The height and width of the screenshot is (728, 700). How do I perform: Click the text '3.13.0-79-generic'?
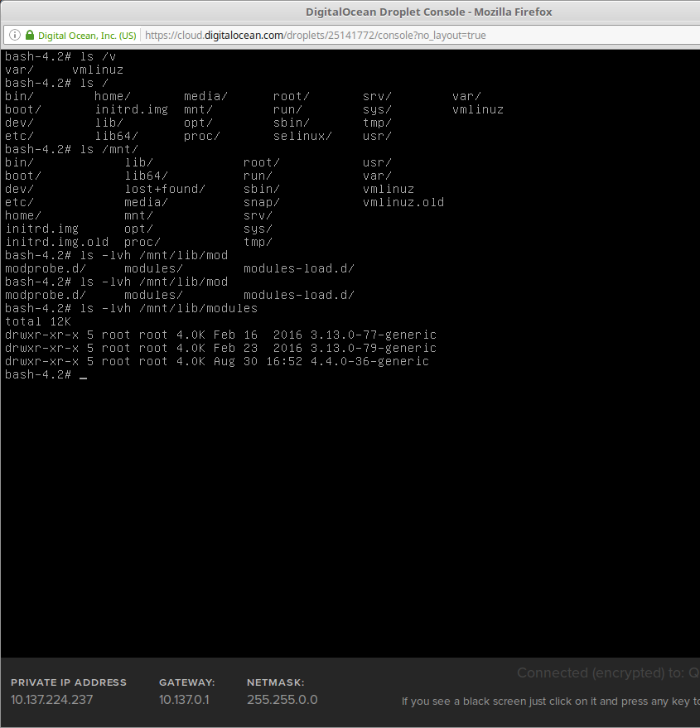click(x=373, y=348)
